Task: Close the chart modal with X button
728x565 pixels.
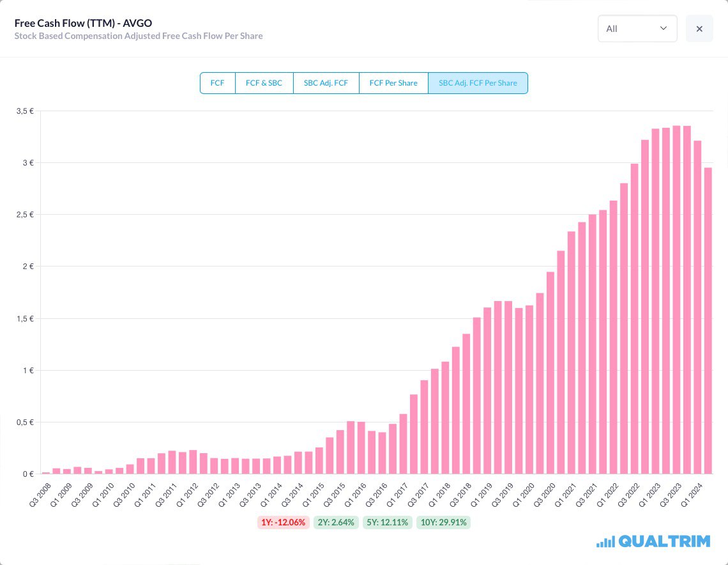Action: coord(699,29)
